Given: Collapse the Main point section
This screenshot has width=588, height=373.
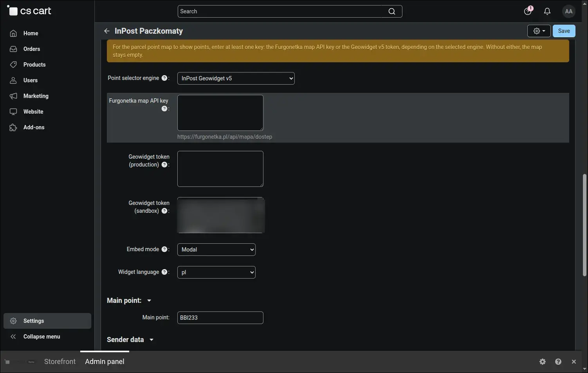Looking at the screenshot, I should [129, 301].
